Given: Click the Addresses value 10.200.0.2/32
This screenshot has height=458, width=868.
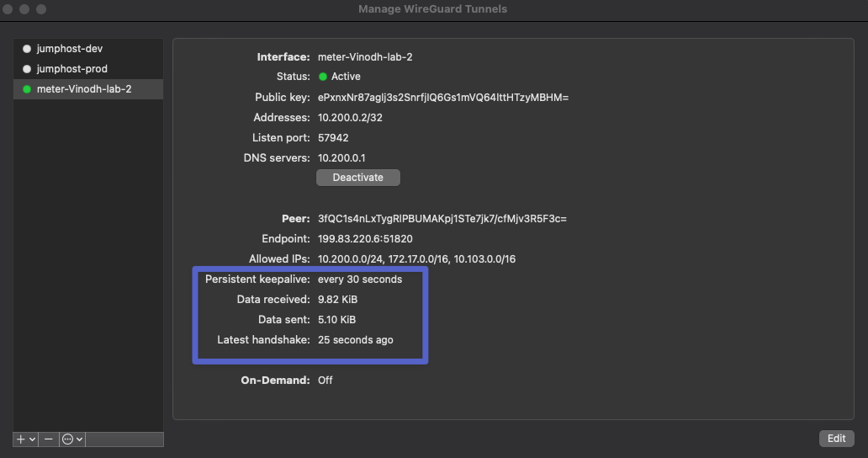Looking at the screenshot, I should coord(350,117).
